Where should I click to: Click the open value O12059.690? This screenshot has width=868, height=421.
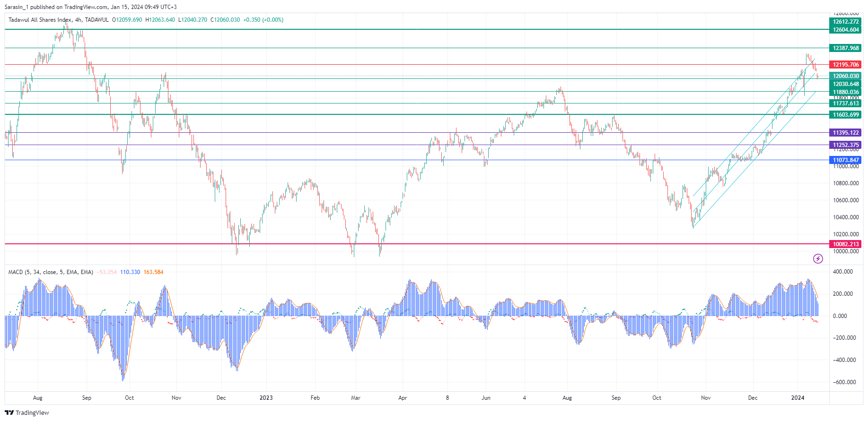pyautogui.click(x=127, y=20)
